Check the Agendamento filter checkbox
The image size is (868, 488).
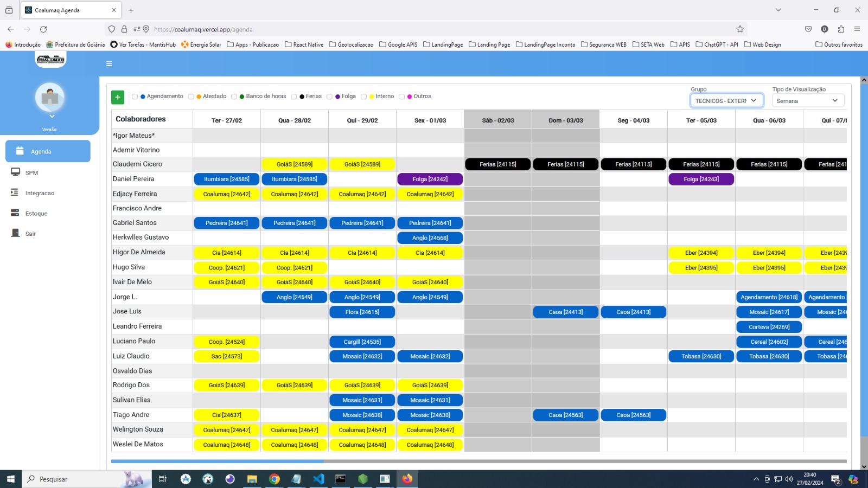click(135, 97)
